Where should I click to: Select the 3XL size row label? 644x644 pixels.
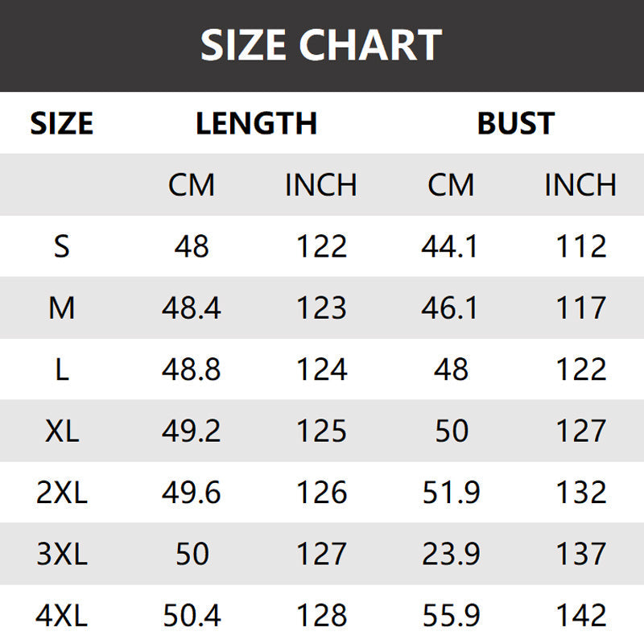(62, 554)
